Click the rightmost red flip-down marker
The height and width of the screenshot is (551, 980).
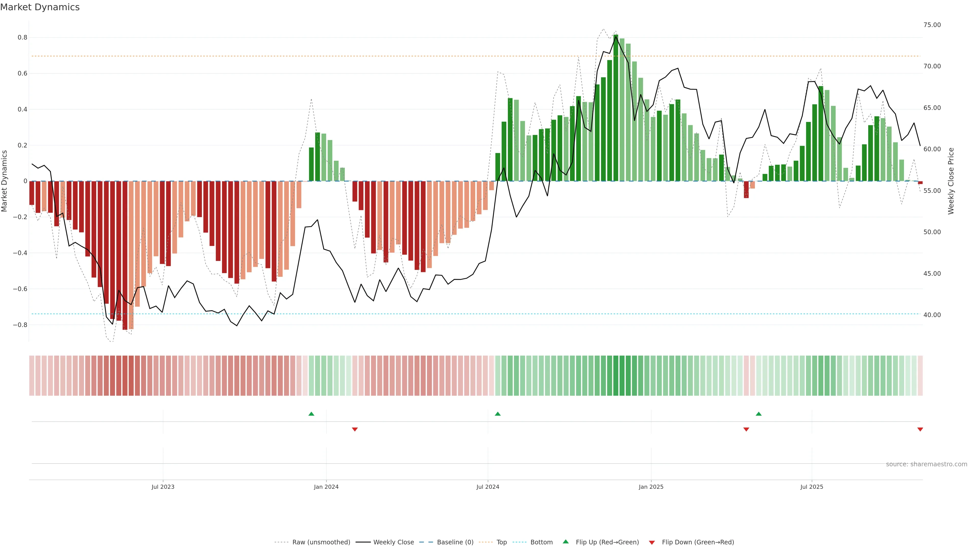[920, 429]
